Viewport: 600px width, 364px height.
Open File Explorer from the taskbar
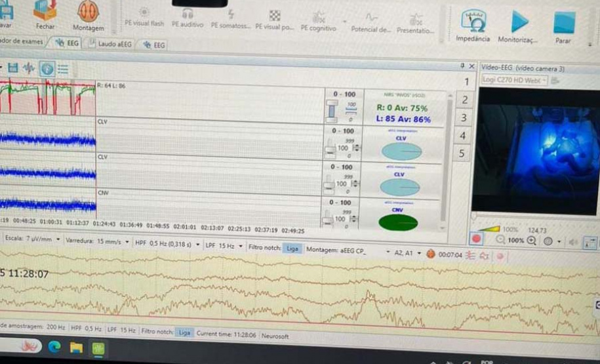pos(76,348)
